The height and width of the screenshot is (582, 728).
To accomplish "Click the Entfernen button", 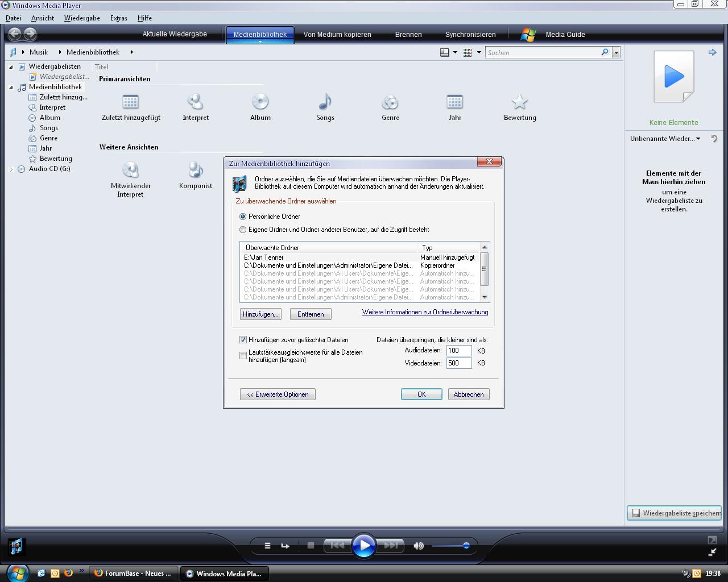I will click(311, 314).
